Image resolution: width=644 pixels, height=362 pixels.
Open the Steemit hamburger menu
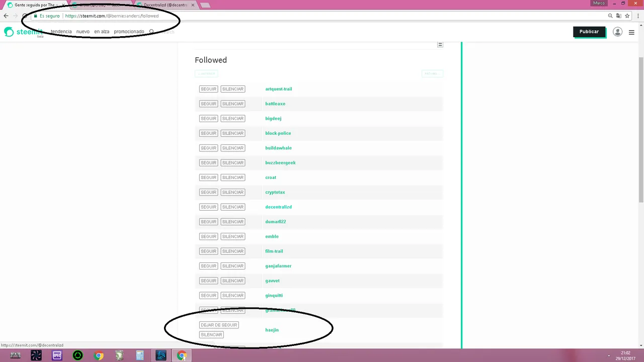631,32
